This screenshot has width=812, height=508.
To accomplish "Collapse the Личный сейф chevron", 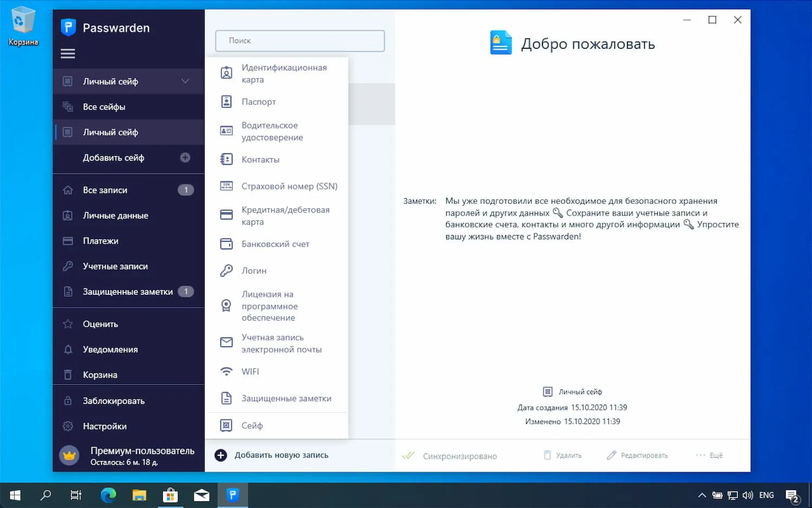I will pos(184,81).
